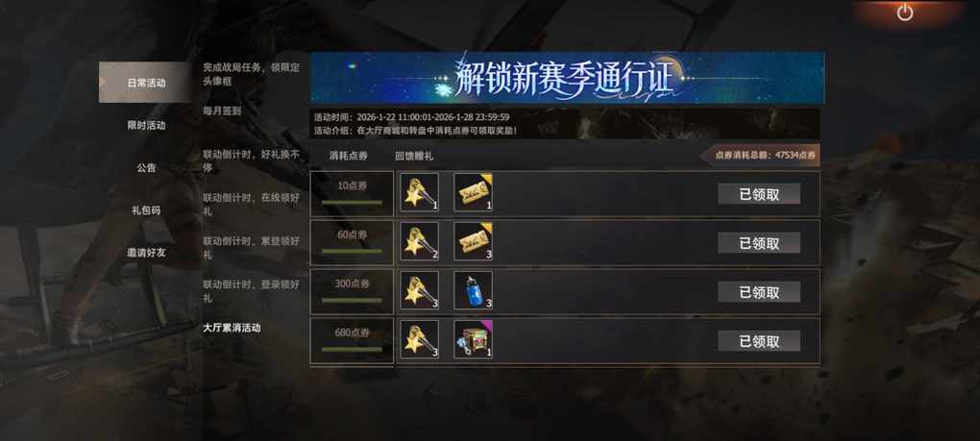The width and height of the screenshot is (980, 441).
Task: Select the gold ticket icon in 60点券 row
Action: click(473, 241)
